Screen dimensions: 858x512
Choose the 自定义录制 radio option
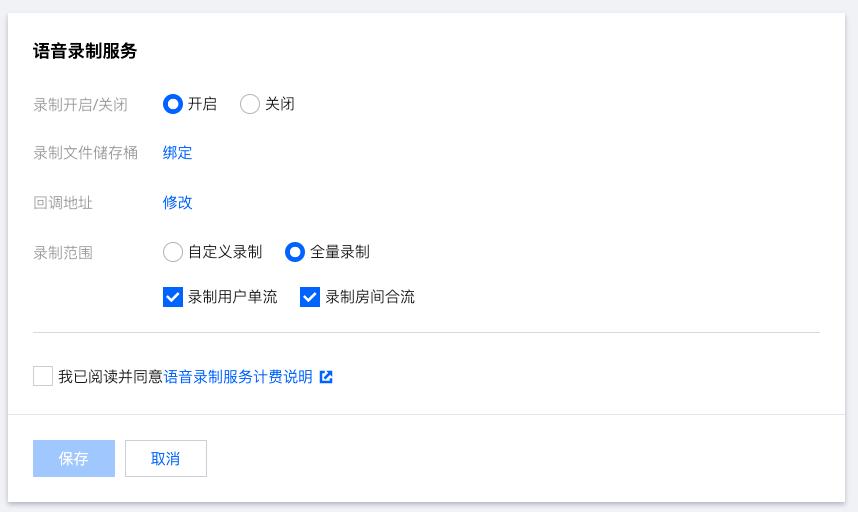click(x=173, y=252)
